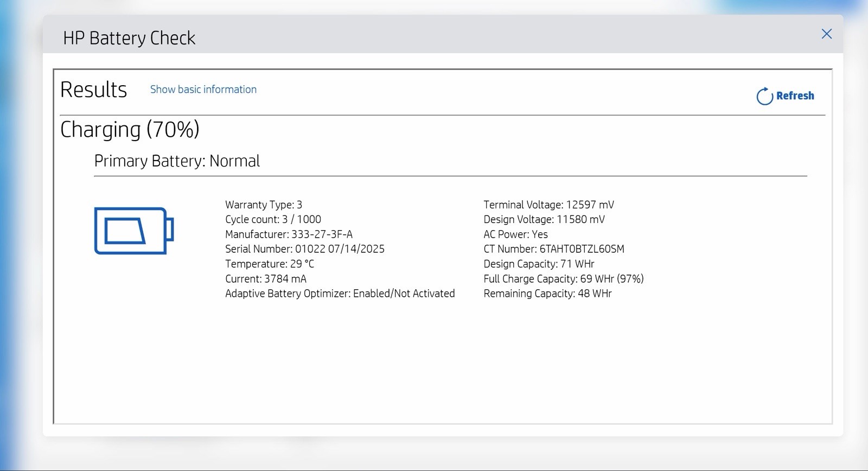Click 'Primary Battery: Normal' heading
The image size is (868, 471).
click(177, 161)
